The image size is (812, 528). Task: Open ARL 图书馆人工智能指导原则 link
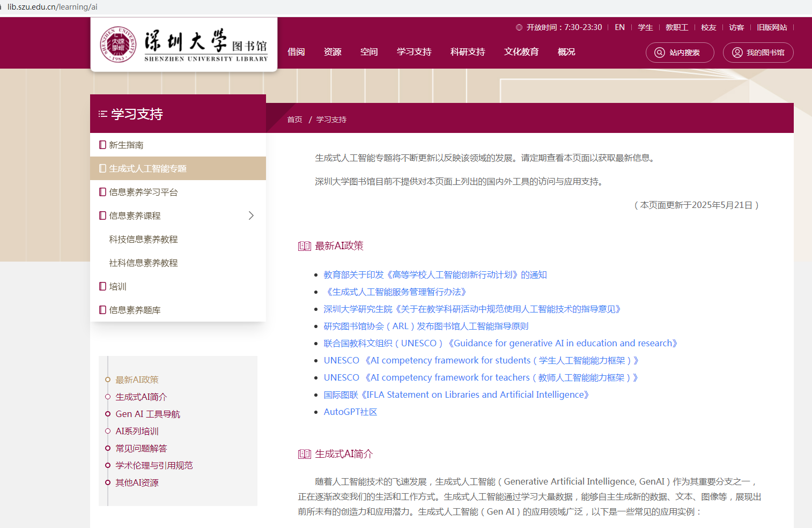click(x=426, y=326)
